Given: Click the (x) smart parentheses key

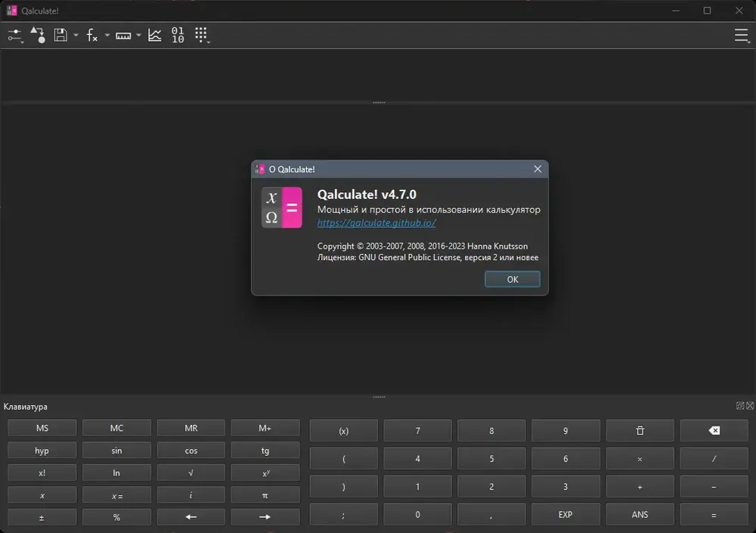Looking at the screenshot, I should [x=344, y=431].
